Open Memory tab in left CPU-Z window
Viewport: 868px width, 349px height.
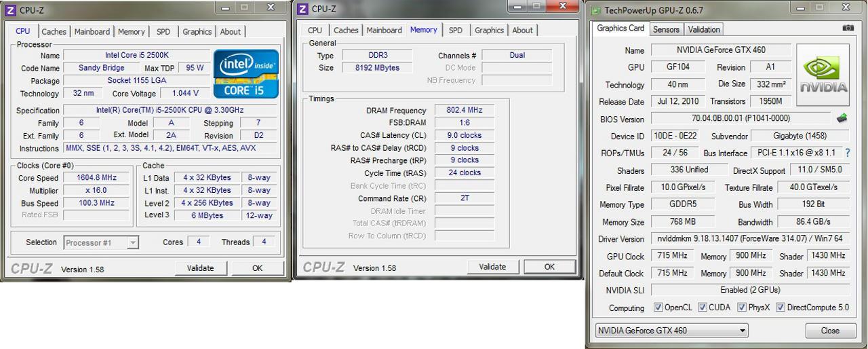tap(132, 31)
